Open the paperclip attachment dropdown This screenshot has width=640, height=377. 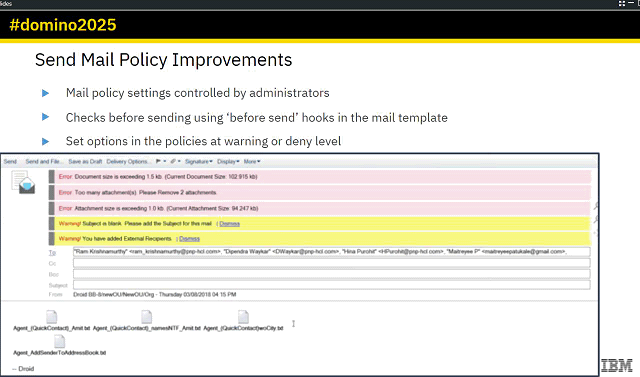click(x=176, y=162)
